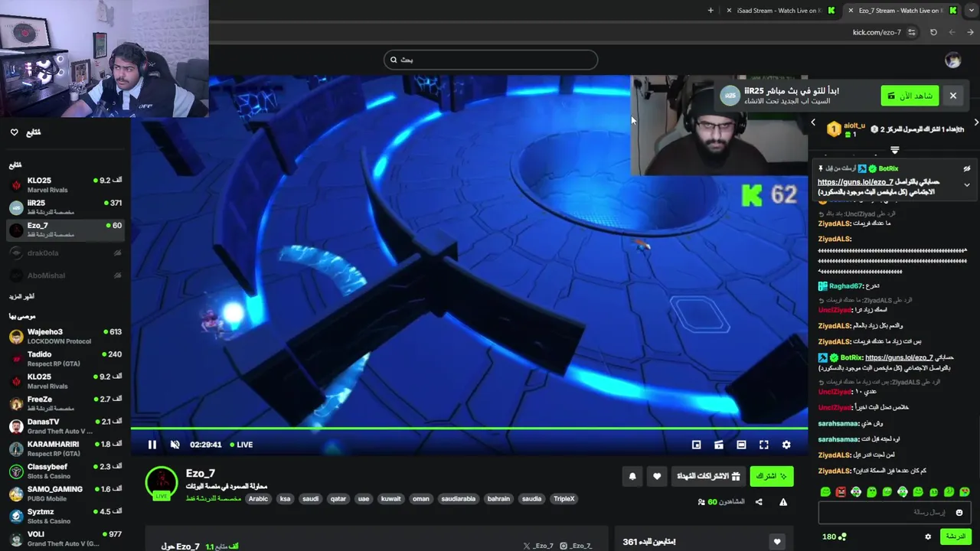The width and height of the screenshot is (980, 551).
Task: Open iiR25 channel in sidebar
Action: pos(65,207)
